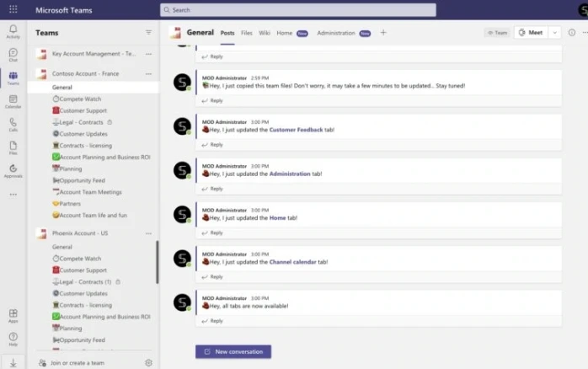
Task: Open the Calls icon in sidebar
Action: [x=13, y=125]
